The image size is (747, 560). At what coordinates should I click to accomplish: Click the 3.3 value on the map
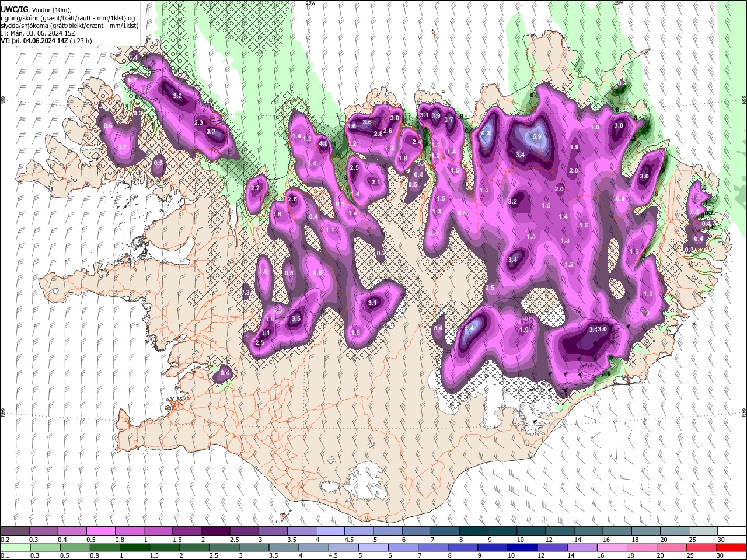pyautogui.click(x=211, y=132)
